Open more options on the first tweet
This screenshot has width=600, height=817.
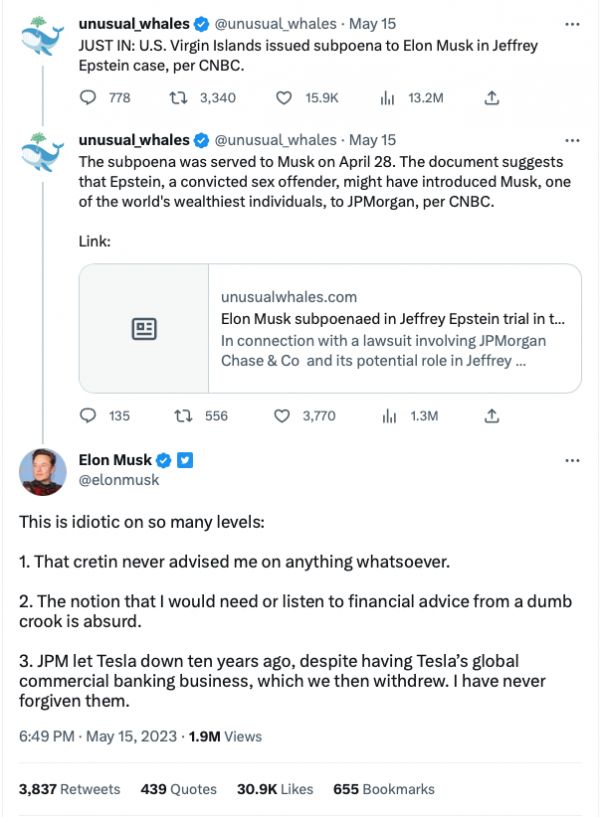tap(572, 22)
